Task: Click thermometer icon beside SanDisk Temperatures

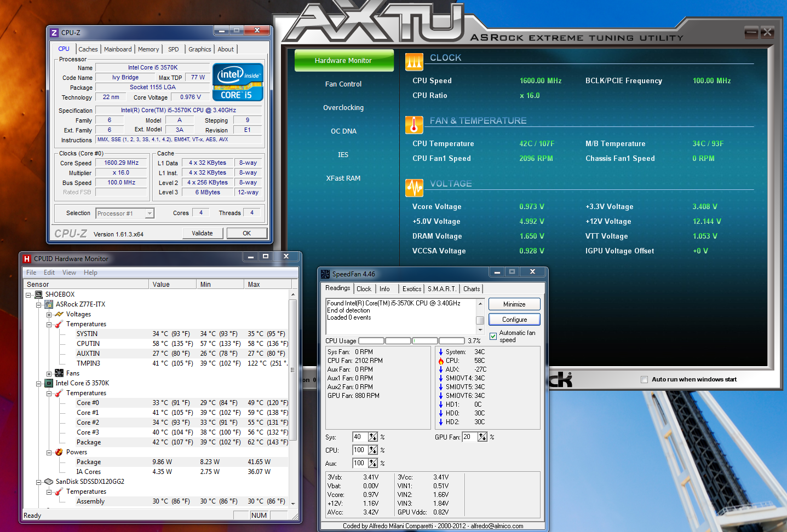Action: [59, 491]
